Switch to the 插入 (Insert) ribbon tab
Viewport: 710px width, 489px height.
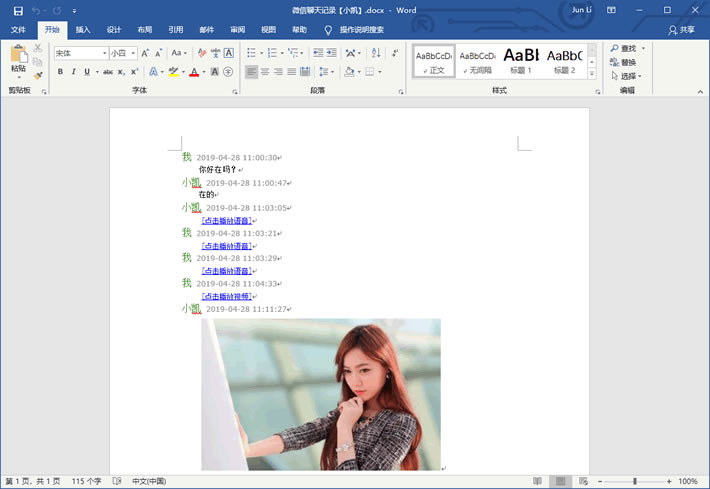(83, 30)
